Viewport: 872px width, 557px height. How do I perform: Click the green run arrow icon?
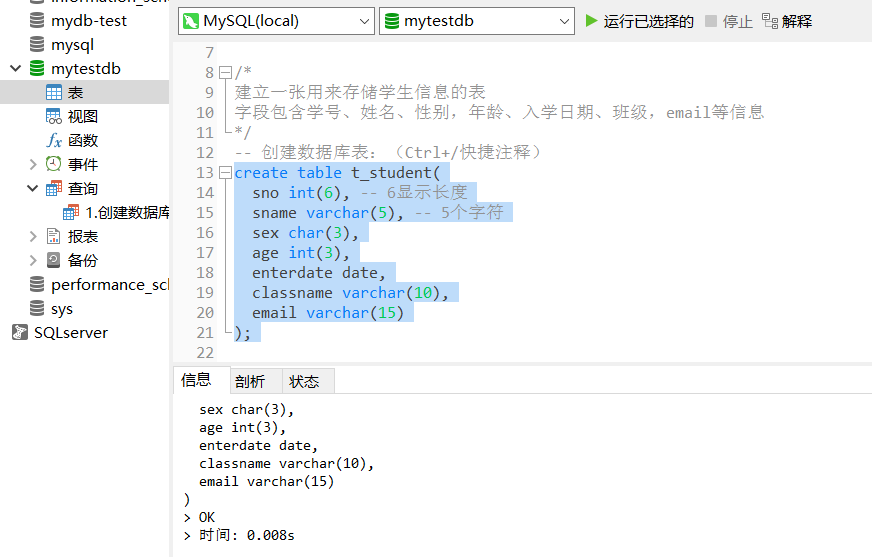591,21
